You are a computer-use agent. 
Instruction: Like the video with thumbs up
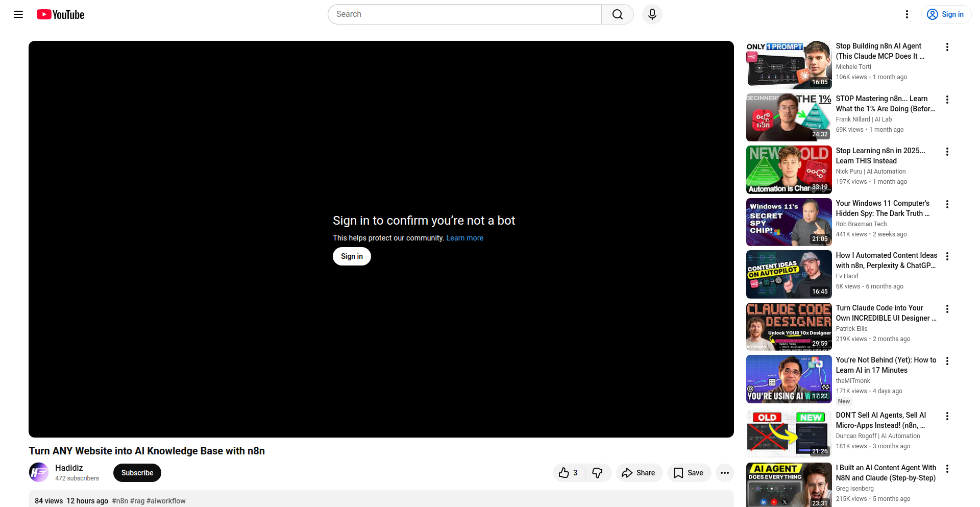click(566, 473)
